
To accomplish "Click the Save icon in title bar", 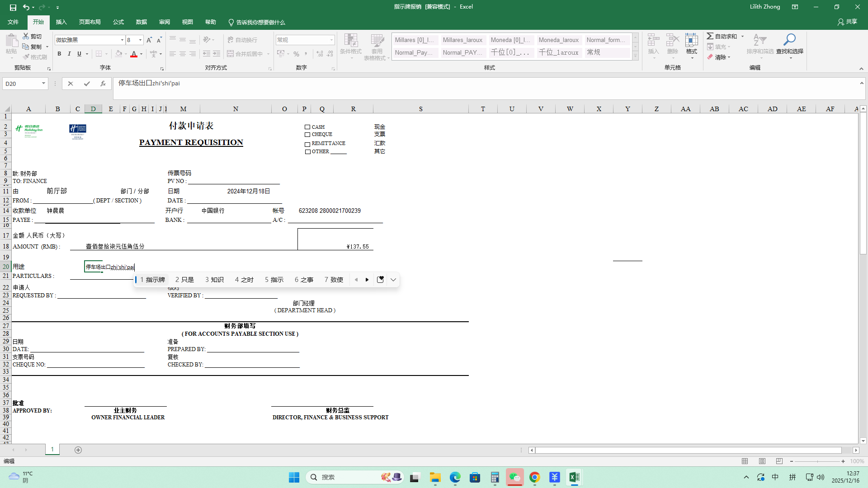I will coord(13,7).
